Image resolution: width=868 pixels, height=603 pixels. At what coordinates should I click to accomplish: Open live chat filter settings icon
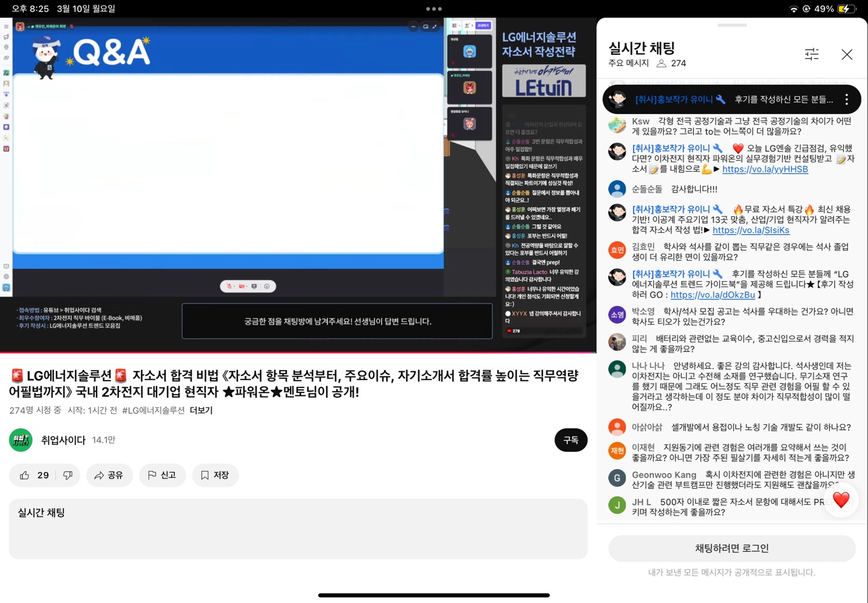pos(811,54)
